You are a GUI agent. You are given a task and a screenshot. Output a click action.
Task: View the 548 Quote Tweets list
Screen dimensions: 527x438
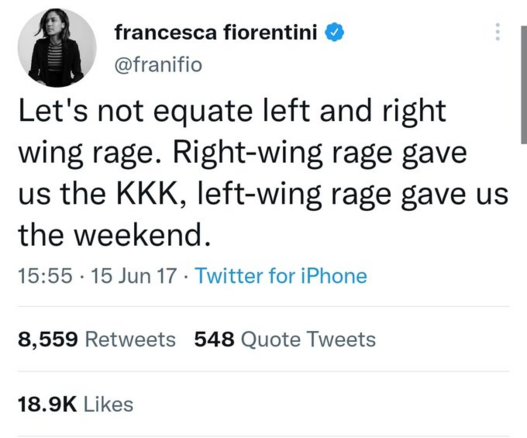(x=285, y=339)
